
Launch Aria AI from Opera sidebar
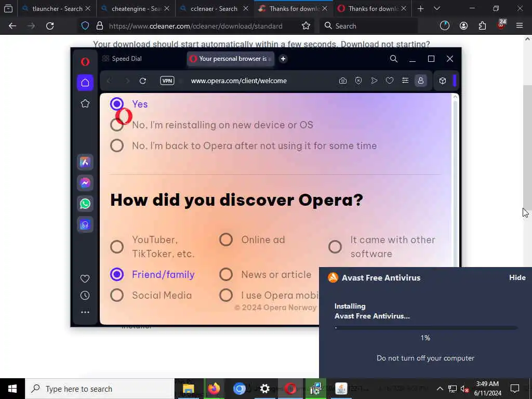(85, 162)
